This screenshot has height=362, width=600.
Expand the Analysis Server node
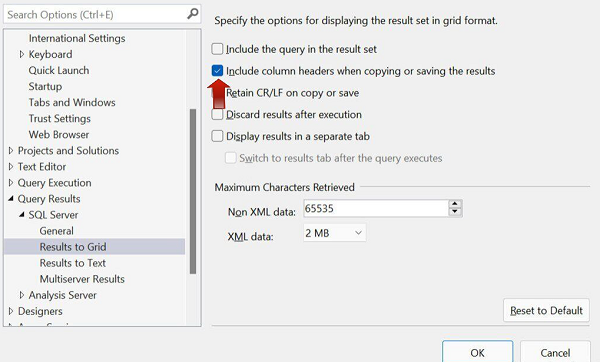click(22, 295)
